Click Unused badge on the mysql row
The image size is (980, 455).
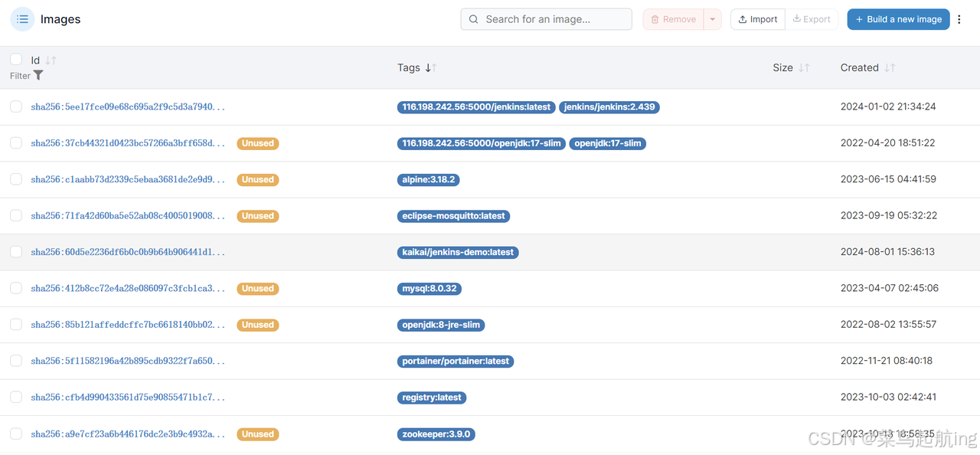tap(258, 289)
